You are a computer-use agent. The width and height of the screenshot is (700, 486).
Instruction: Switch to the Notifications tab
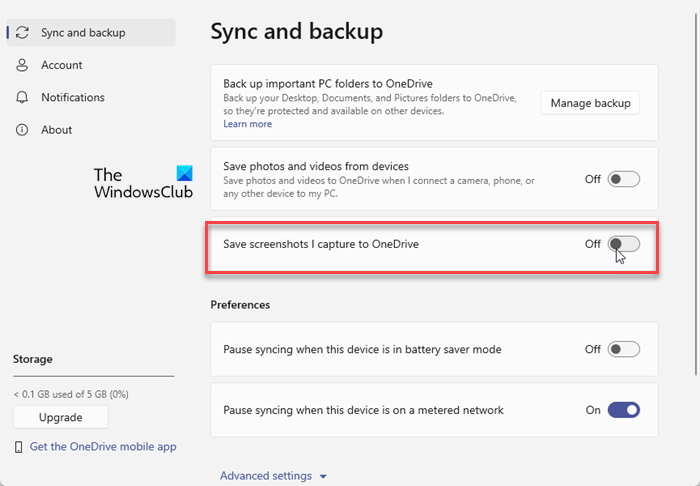(73, 97)
